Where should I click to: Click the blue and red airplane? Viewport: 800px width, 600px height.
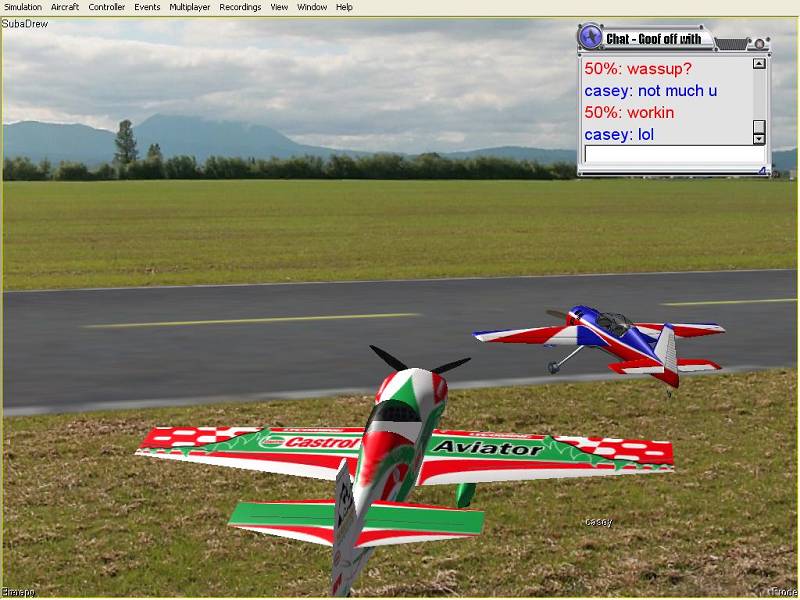pyautogui.click(x=610, y=340)
